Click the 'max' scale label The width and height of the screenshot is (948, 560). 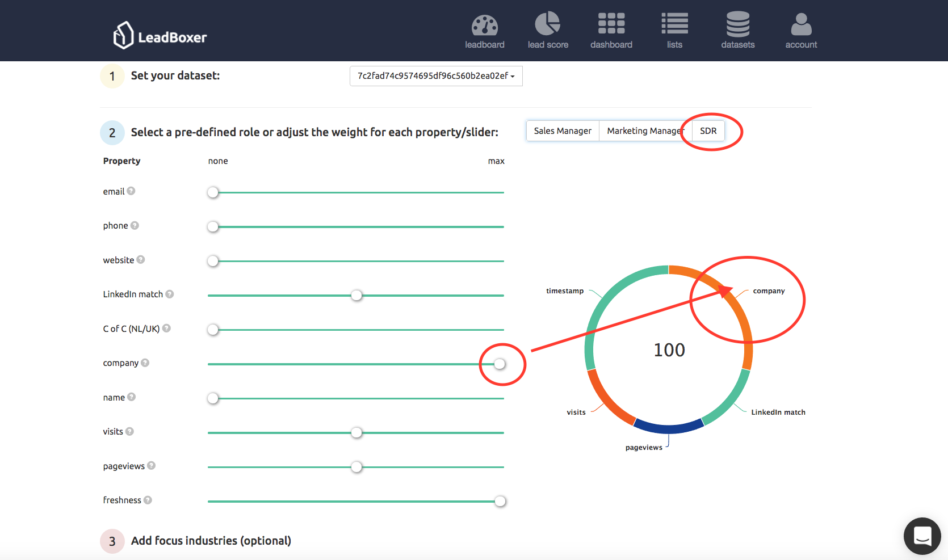click(496, 161)
